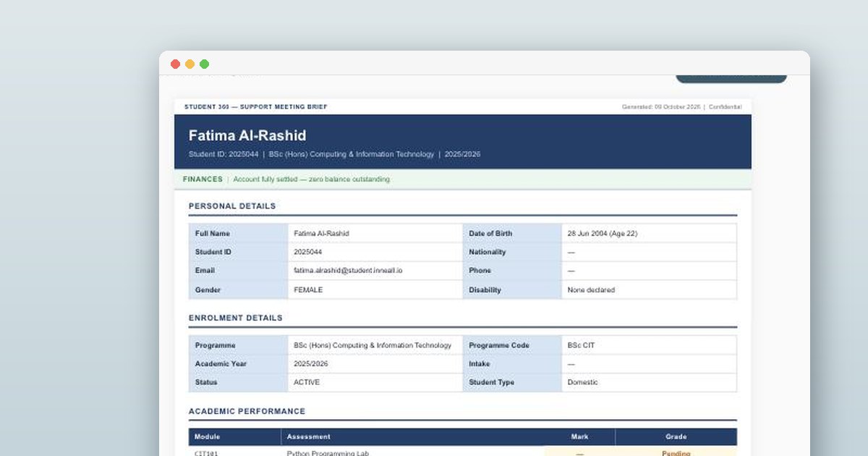868x456 pixels.
Task: Click the 'ENROLMENT DETAILS' section heading
Action: 236,318
